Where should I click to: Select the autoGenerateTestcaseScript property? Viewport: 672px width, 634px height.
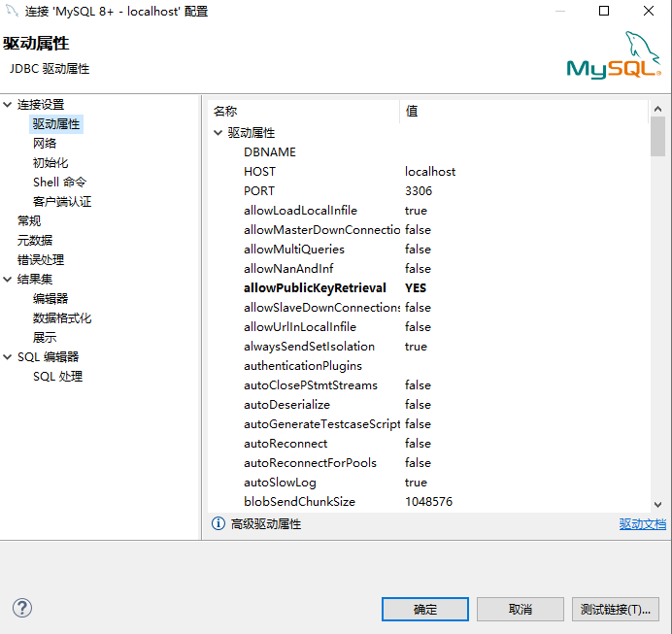point(321,424)
